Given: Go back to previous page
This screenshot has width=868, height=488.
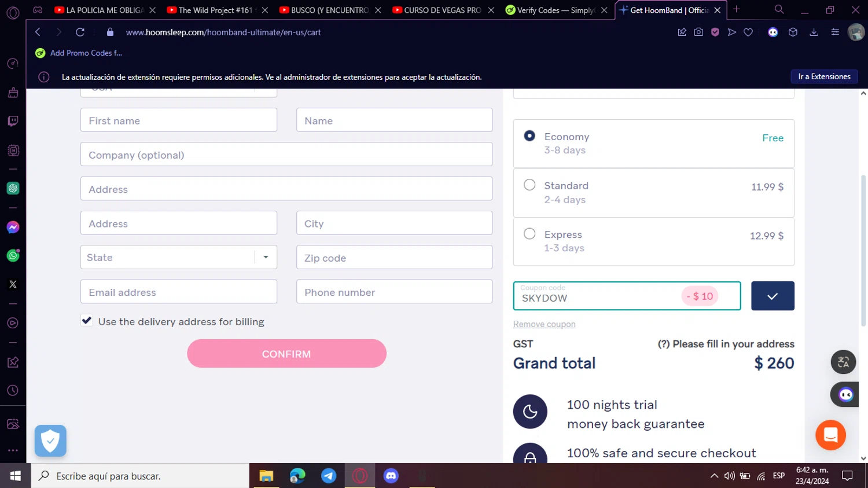Looking at the screenshot, I should [38, 32].
